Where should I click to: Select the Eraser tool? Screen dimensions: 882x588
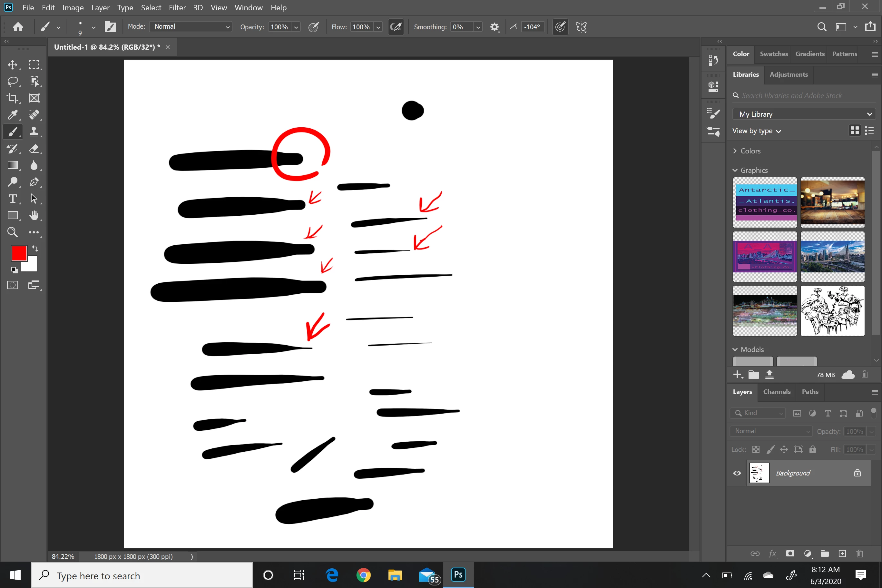tap(34, 149)
